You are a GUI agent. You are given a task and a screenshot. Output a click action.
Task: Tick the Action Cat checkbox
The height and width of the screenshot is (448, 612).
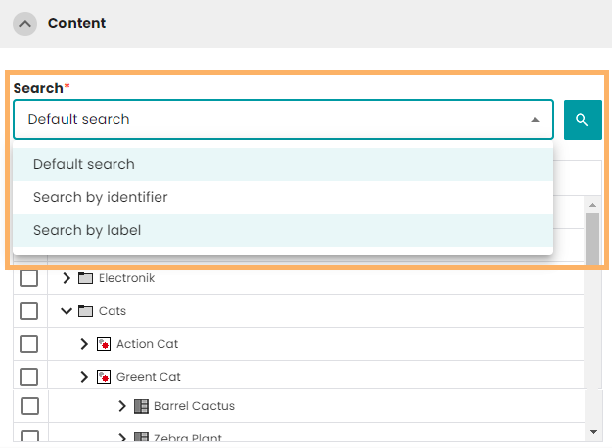pyautogui.click(x=29, y=344)
